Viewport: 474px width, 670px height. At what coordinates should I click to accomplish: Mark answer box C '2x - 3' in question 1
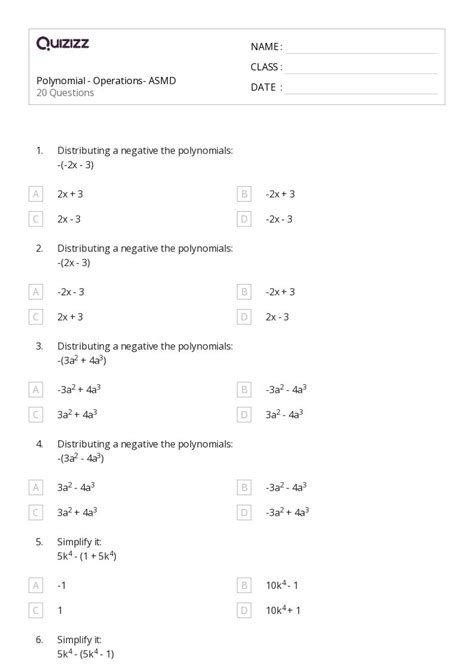(x=36, y=219)
